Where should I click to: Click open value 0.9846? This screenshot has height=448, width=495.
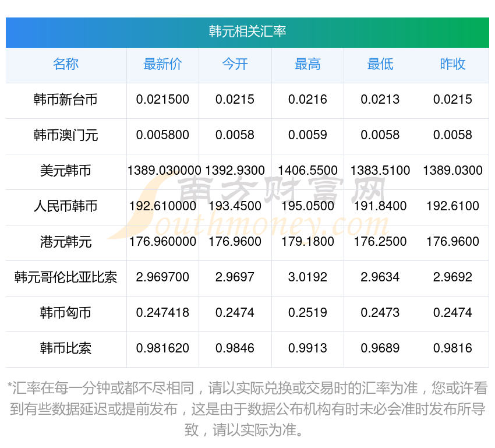pos(235,348)
